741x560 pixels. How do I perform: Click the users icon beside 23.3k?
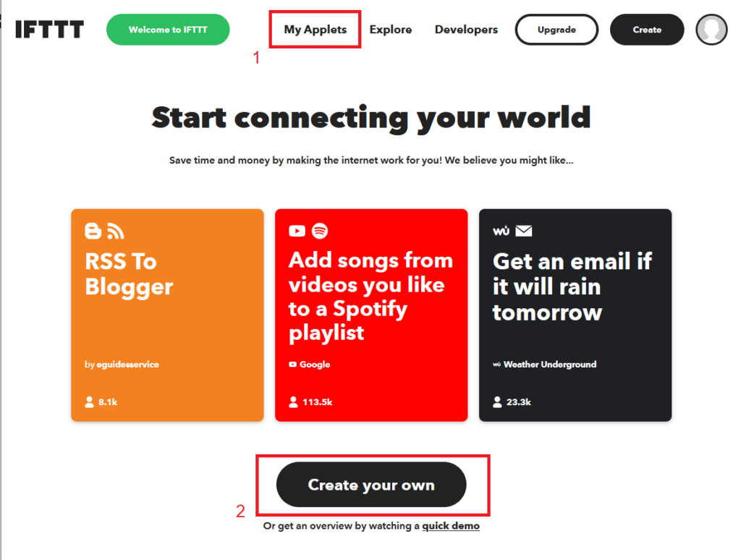pos(497,402)
